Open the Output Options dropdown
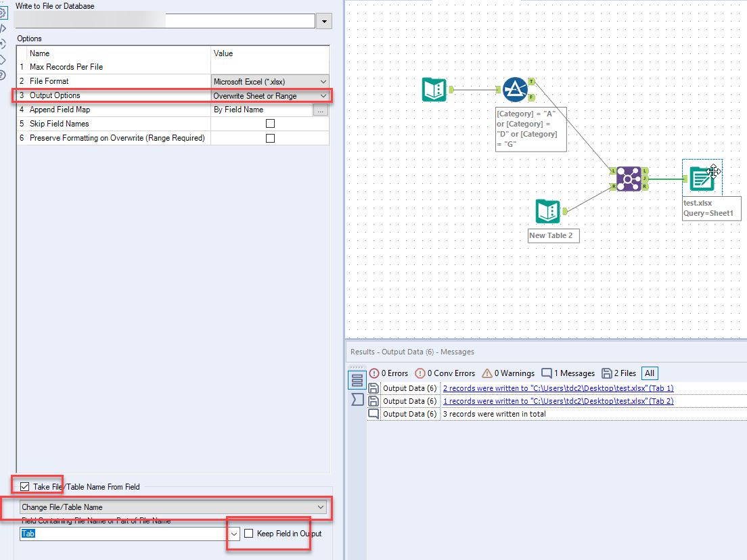 point(323,95)
